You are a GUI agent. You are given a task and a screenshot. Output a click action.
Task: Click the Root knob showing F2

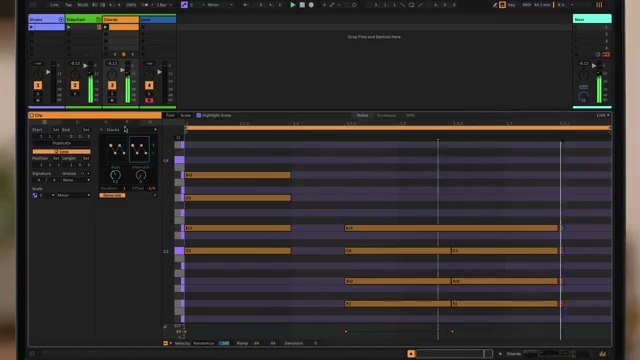[x=116, y=175]
